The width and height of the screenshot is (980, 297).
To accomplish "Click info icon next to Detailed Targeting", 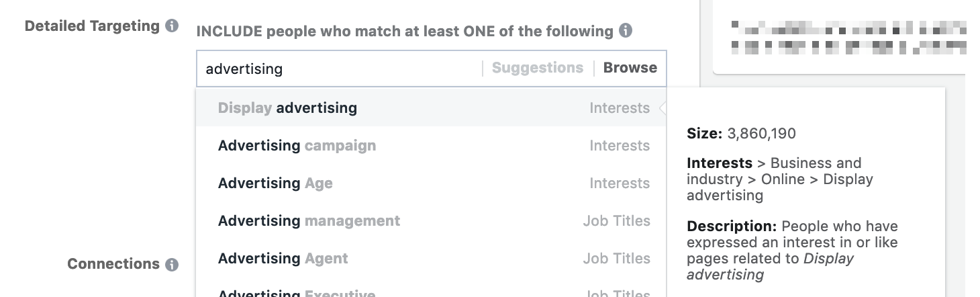I will click(x=172, y=26).
